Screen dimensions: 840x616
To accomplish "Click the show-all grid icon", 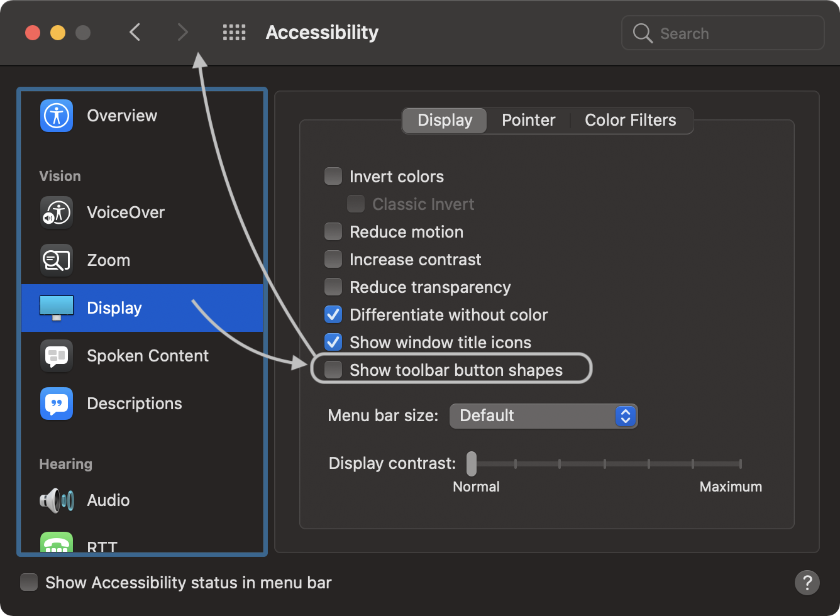I will tap(235, 33).
